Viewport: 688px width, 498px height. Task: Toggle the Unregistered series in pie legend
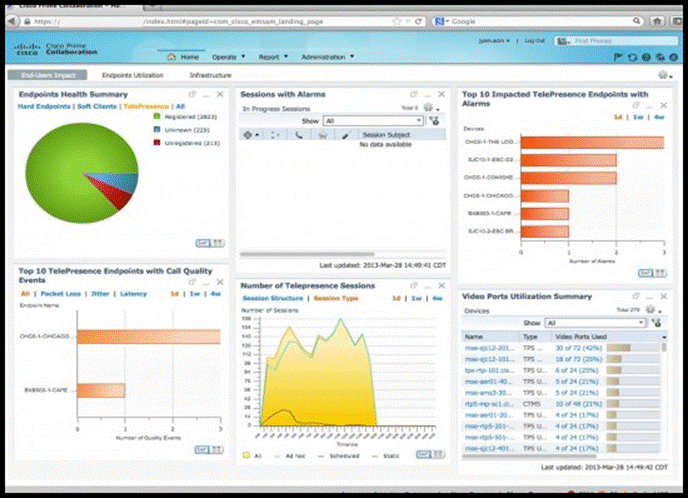pos(156,142)
